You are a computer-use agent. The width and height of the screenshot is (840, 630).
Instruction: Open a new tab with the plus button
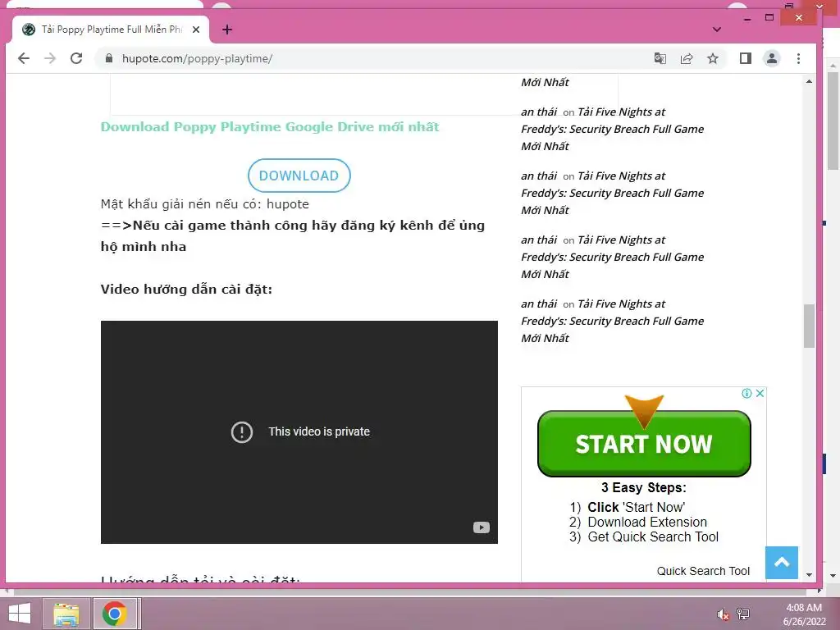227,30
